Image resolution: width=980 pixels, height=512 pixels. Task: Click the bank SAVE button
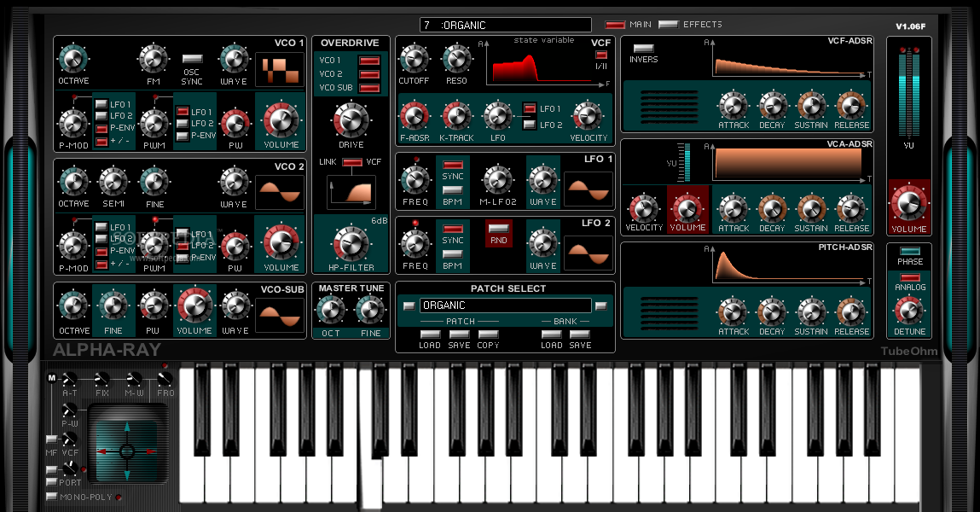click(x=580, y=335)
